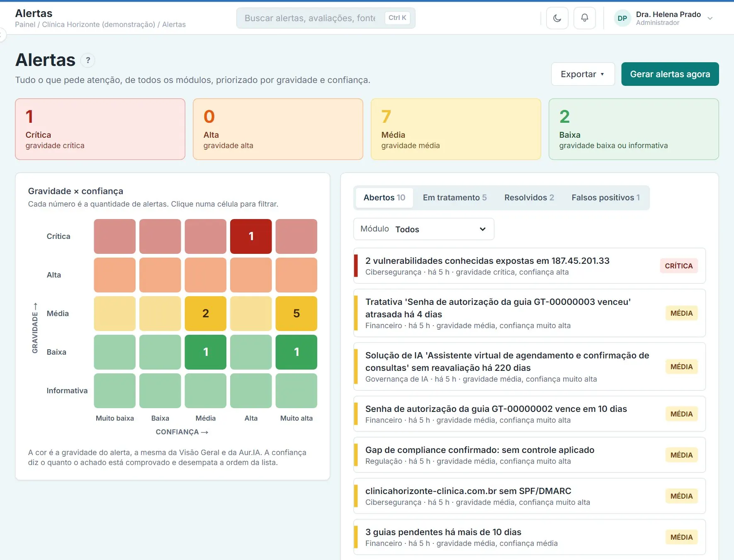The width and height of the screenshot is (734, 560).
Task: Switch to the Resolvidos tab
Action: pyautogui.click(x=529, y=198)
